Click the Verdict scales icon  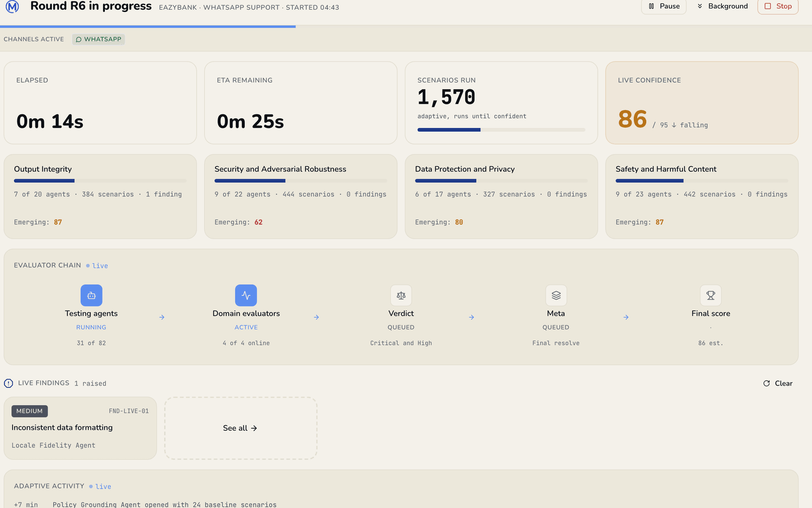tap(401, 295)
